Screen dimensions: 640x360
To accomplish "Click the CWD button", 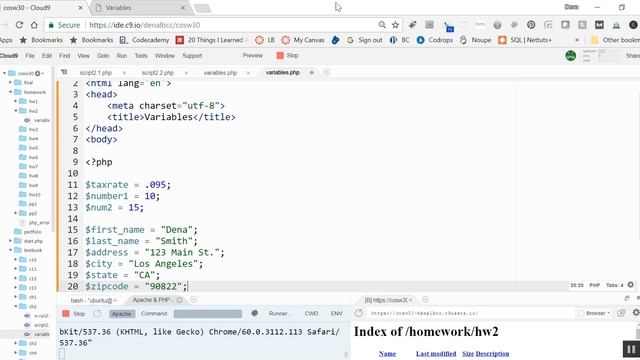I will click(x=311, y=313).
